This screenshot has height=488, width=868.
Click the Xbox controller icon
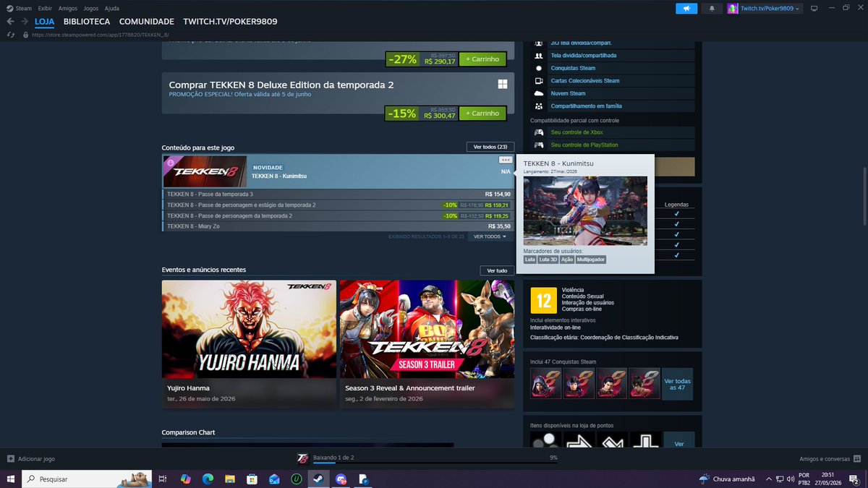tap(538, 132)
